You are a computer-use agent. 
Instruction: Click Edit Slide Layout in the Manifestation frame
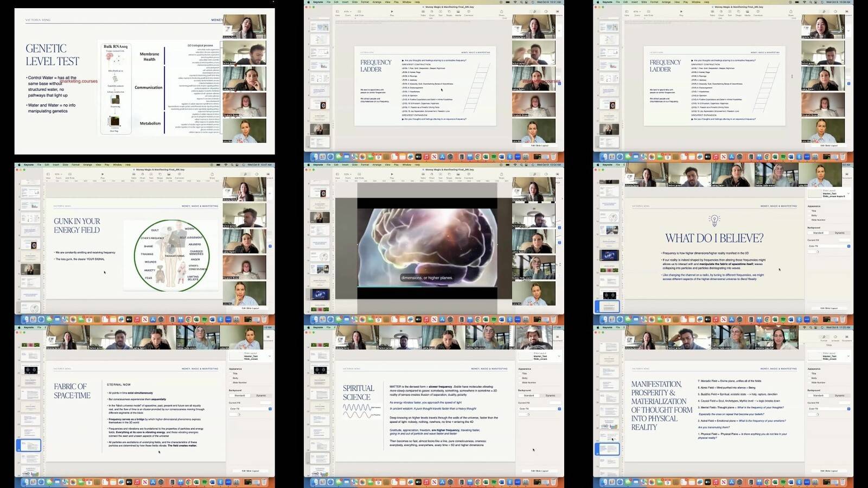click(x=829, y=471)
